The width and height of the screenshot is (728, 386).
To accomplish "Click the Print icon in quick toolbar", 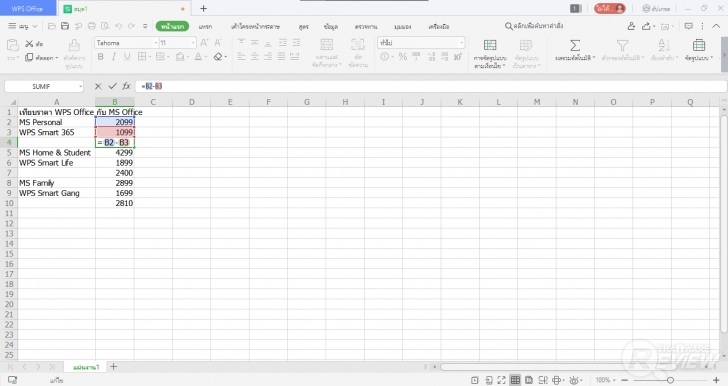I will coord(91,26).
